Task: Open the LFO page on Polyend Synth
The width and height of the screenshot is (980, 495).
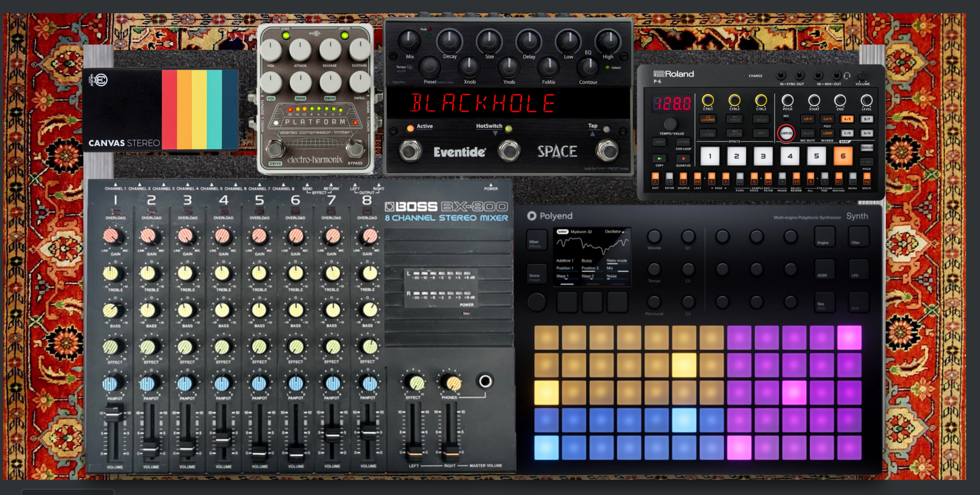Action: [x=858, y=269]
